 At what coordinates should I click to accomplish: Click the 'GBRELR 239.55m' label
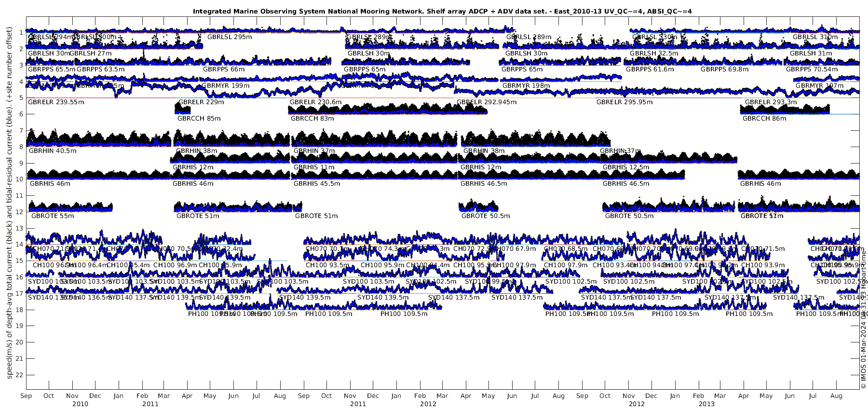pyautogui.click(x=56, y=102)
